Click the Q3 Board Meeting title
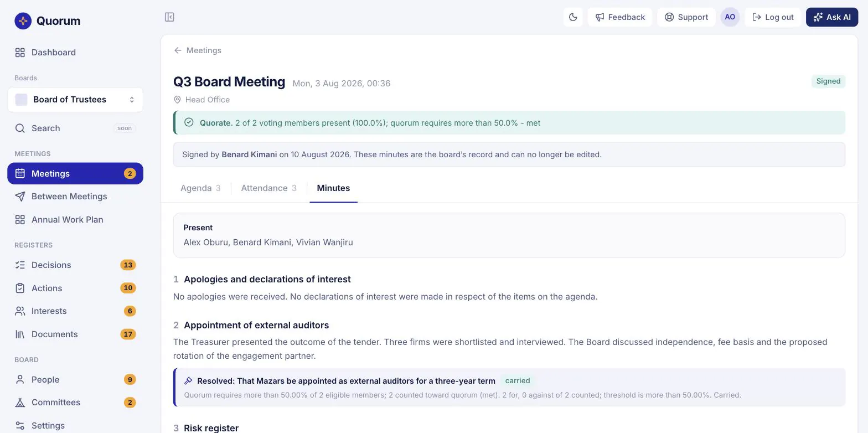 point(229,82)
